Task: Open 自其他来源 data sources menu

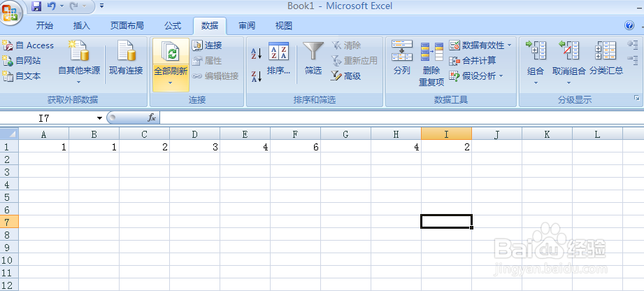Action: pos(79,62)
